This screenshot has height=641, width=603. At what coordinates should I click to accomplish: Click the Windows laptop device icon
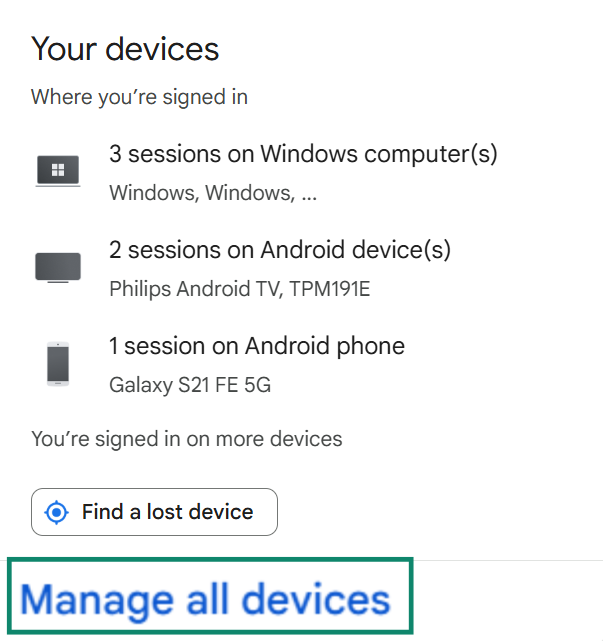coord(57,170)
